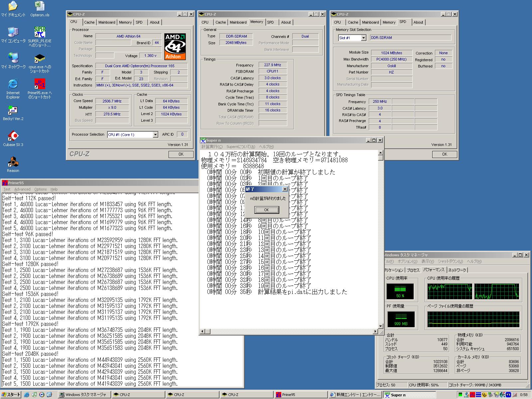Image resolution: width=532 pixels, height=399 pixels.
Task: Open the Opteron.xls file on the desktop
Action: [40, 9]
